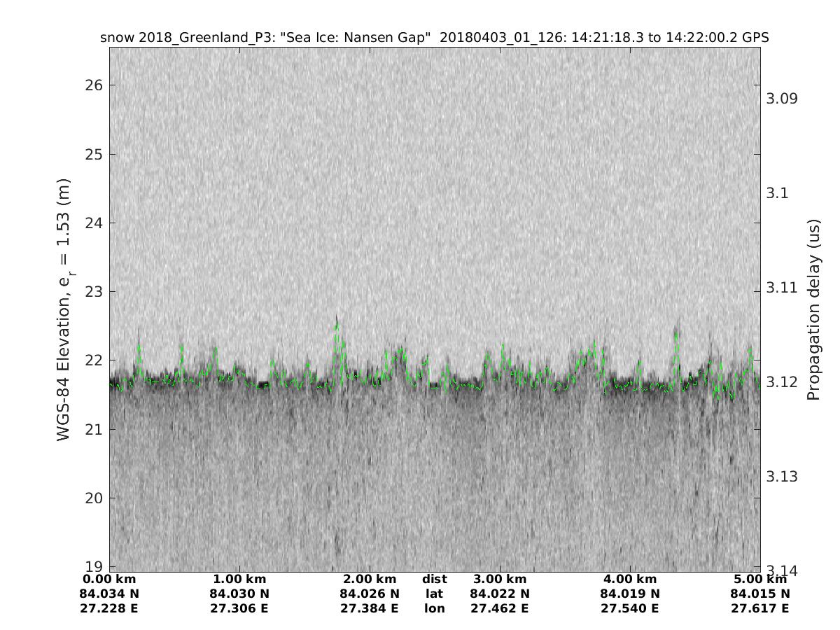Select the 'lon' legend label under axis

[434, 609]
